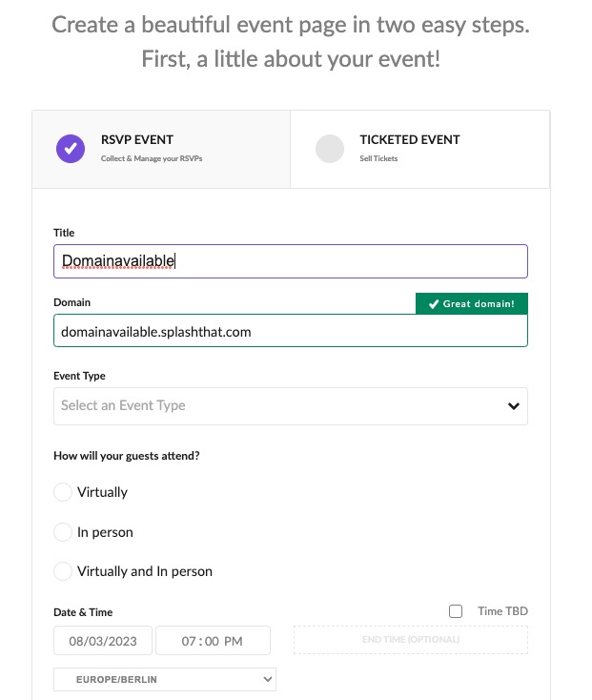Click the Time TBD label

pyautogui.click(x=502, y=611)
